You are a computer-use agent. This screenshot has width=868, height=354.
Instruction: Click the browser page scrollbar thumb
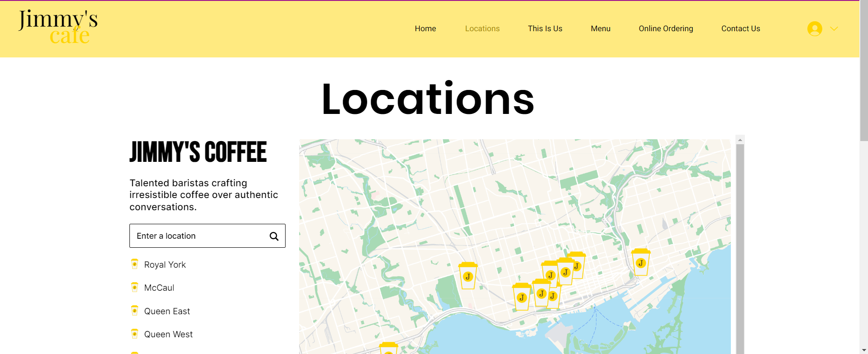(864, 71)
